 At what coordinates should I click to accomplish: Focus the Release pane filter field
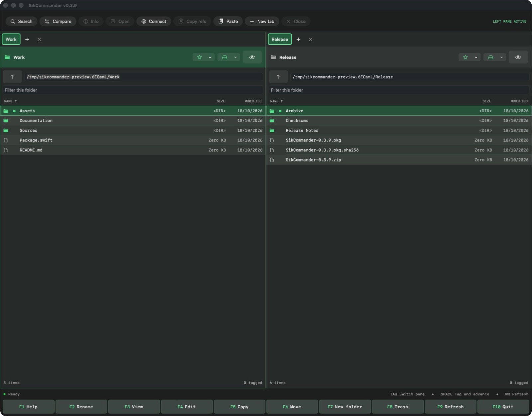399,90
